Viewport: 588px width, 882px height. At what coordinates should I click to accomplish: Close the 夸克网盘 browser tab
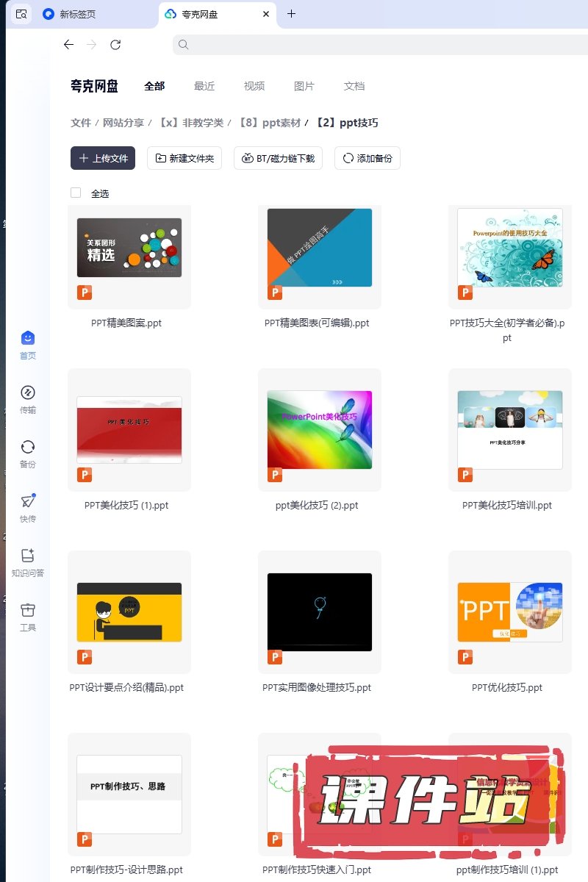click(266, 14)
